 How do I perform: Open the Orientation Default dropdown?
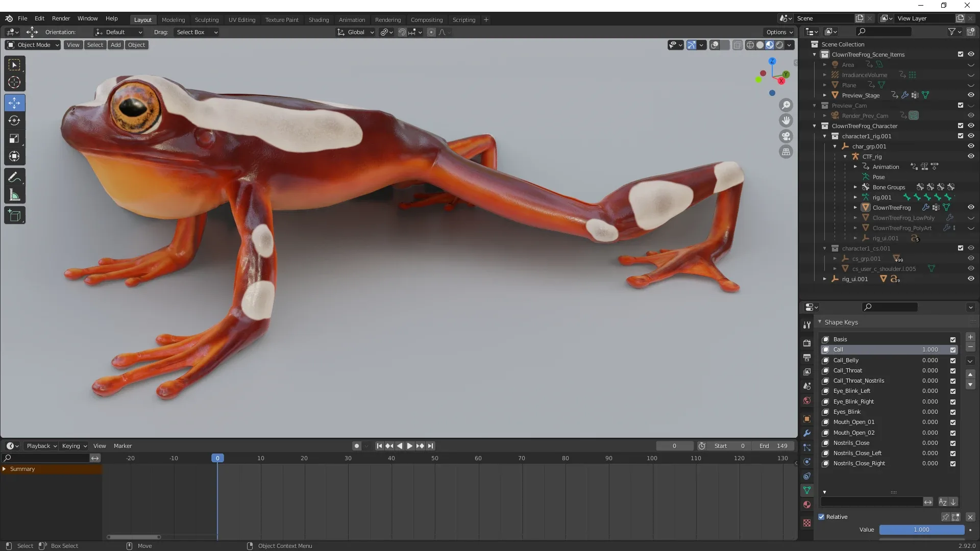click(118, 32)
